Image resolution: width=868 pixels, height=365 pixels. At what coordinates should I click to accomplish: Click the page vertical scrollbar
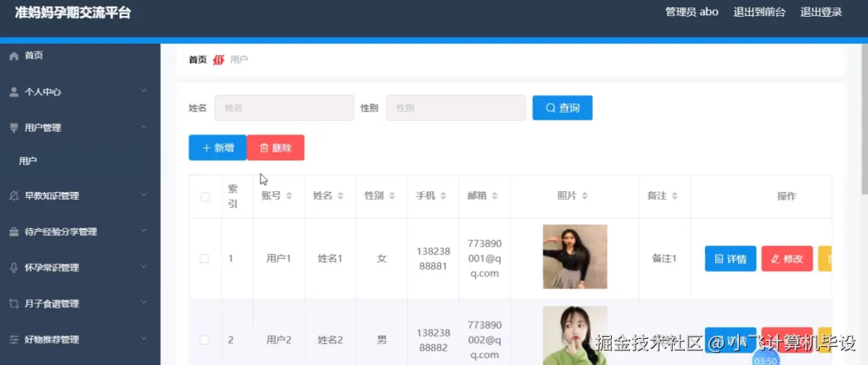pos(864,119)
